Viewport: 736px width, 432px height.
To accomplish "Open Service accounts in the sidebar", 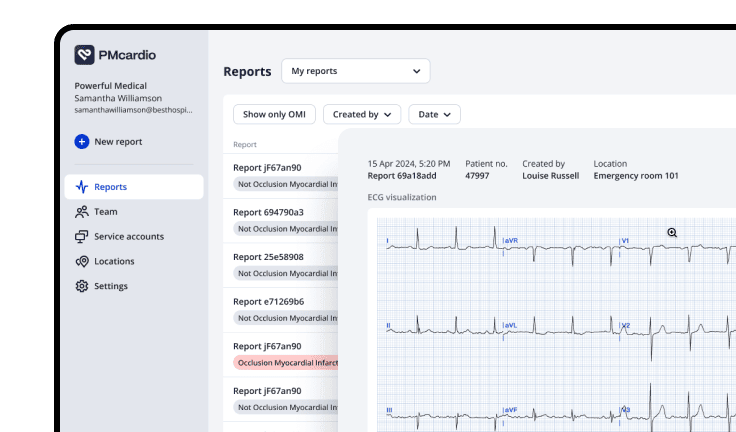I will click(128, 237).
